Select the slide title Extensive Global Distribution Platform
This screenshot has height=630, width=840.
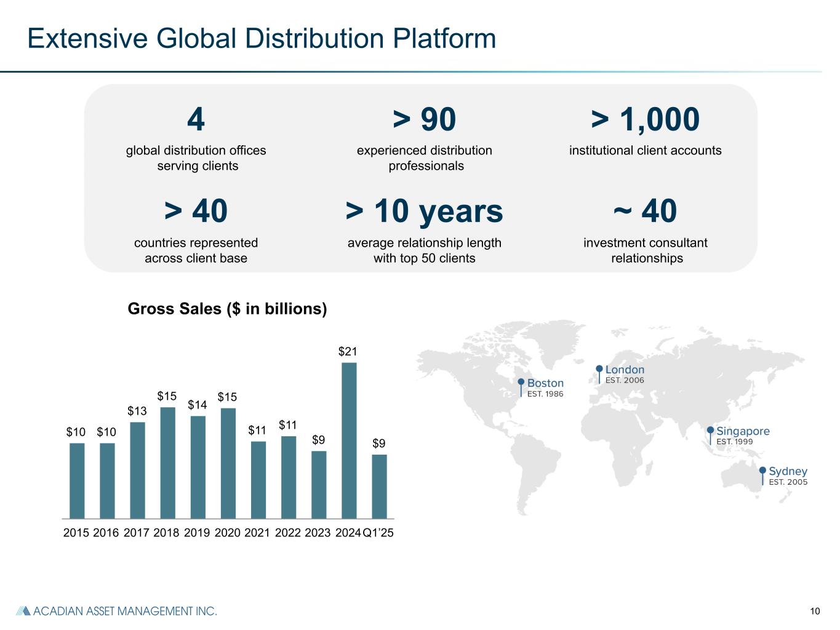pos(262,38)
